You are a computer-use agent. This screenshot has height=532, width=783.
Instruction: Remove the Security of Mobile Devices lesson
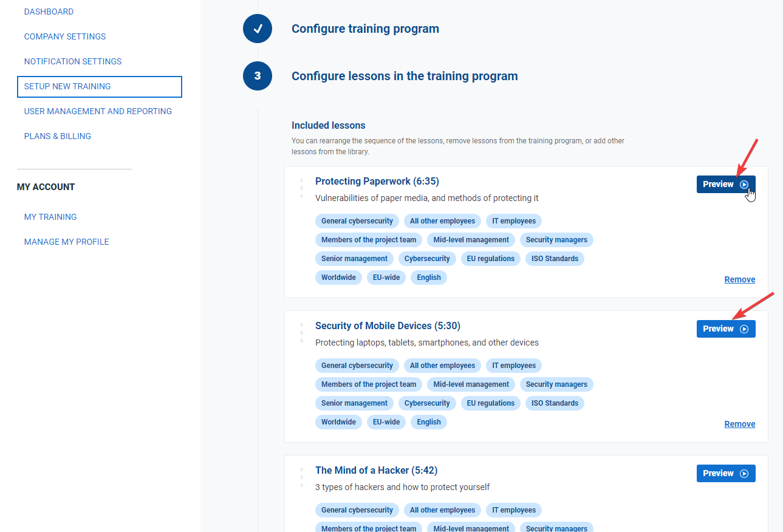click(x=739, y=425)
